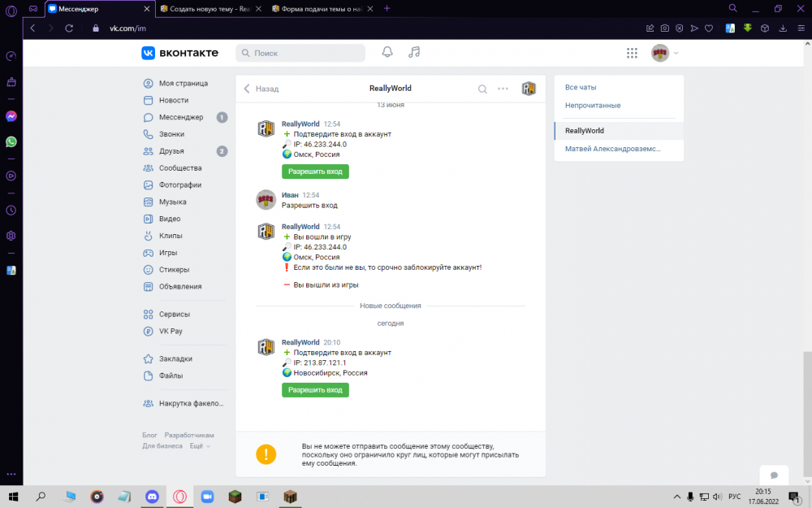Open 'Для бизнеса' footer link
The height and width of the screenshot is (508, 812).
[x=162, y=445]
